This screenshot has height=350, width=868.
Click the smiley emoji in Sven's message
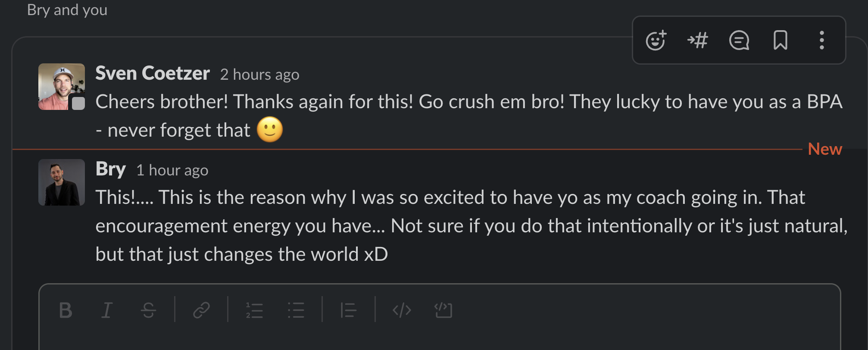click(270, 129)
